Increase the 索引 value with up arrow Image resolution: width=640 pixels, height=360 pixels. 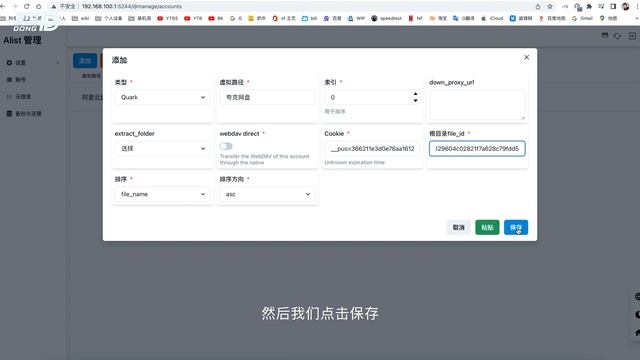[416, 94]
